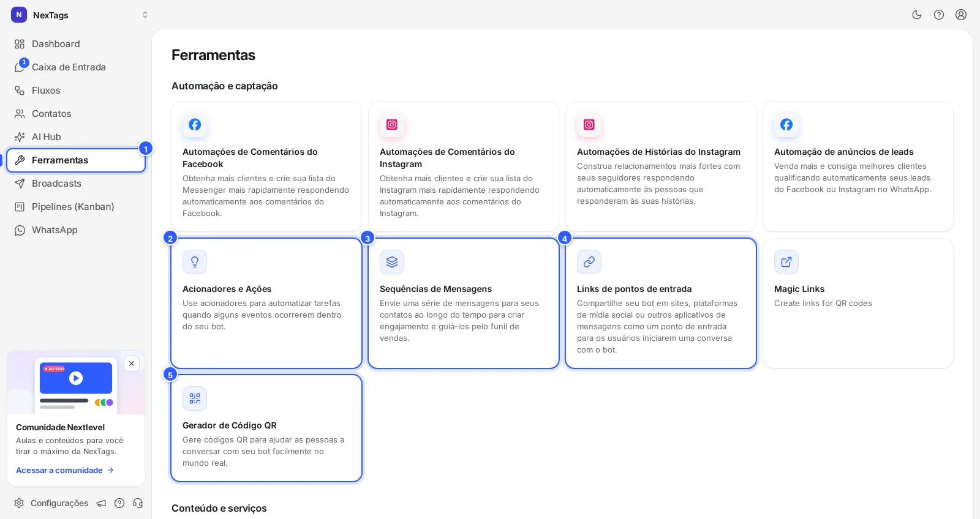Toggle dark mode moon icon
The height and width of the screenshot is (519, 980).
917,15
